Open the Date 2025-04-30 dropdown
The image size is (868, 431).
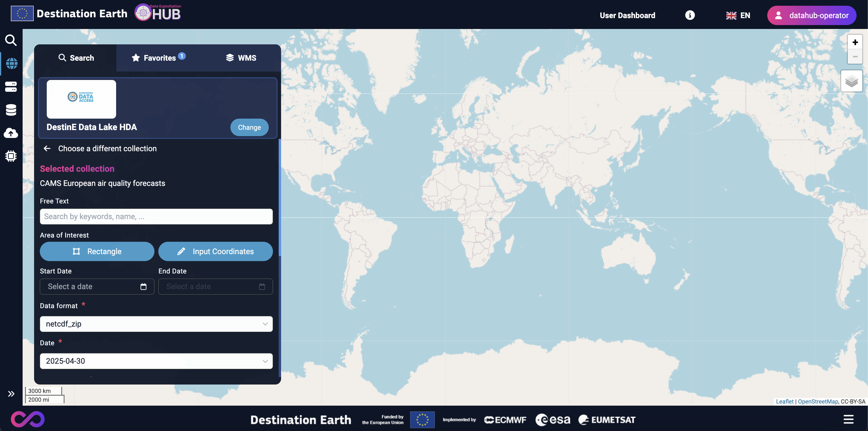click(x=156, y=361)
